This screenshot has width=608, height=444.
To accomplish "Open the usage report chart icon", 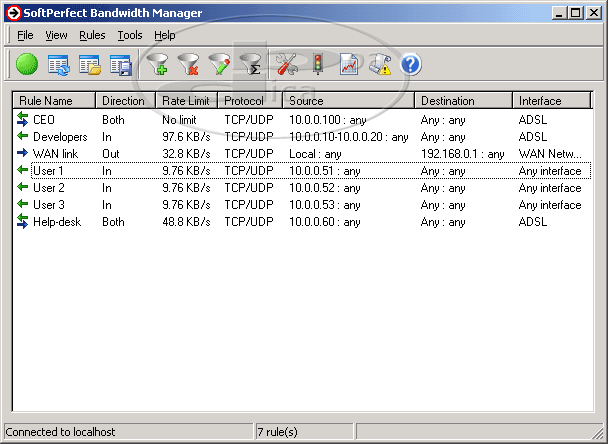I will pos(349,66).
